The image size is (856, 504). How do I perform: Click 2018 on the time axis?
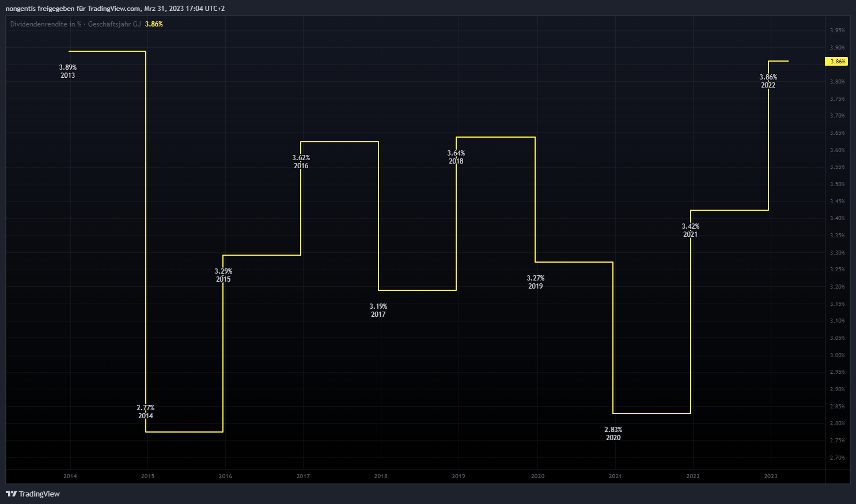click(x=381, y=476)
